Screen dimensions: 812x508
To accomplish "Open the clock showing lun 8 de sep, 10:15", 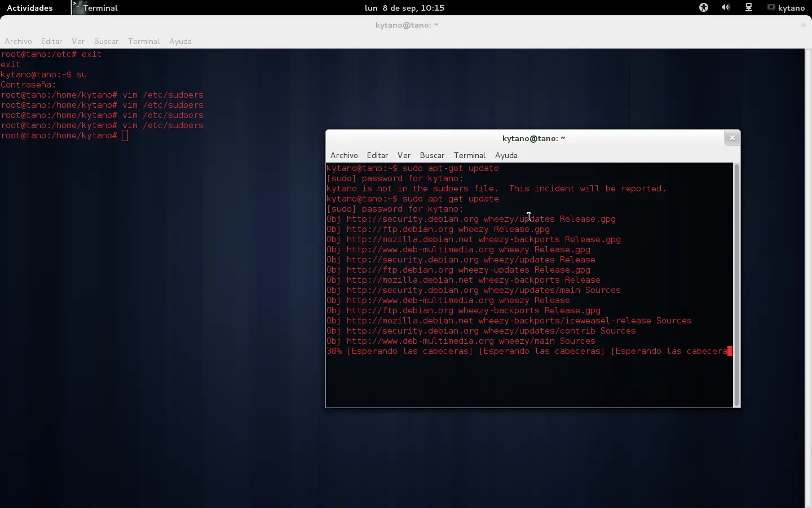I will pyautogui.click(x=404, y=8).
